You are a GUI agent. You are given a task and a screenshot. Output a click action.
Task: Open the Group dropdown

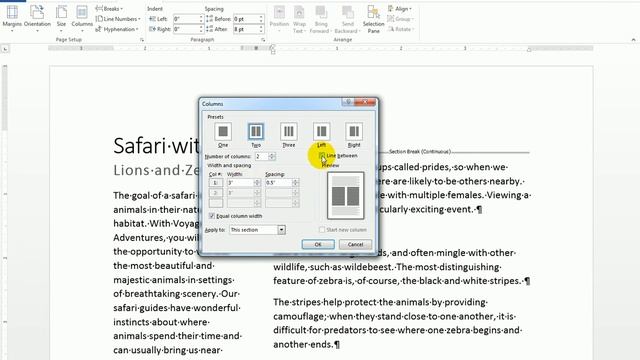coord(400,19)
